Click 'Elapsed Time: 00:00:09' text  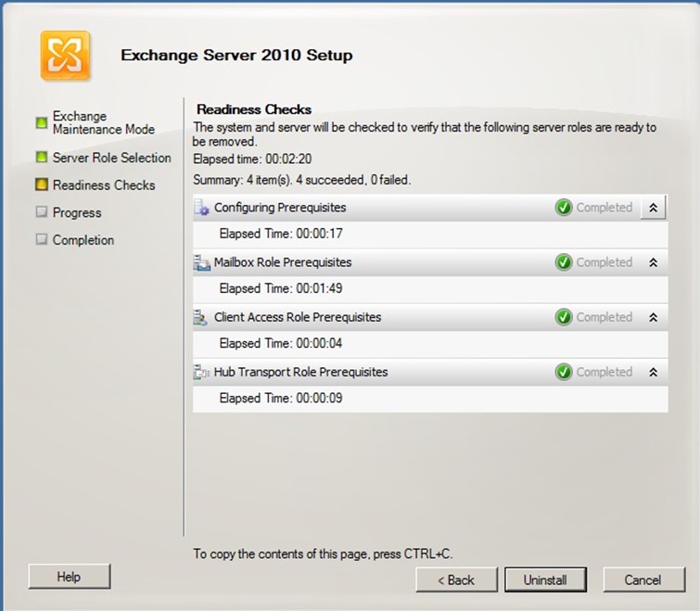[281, 398]
